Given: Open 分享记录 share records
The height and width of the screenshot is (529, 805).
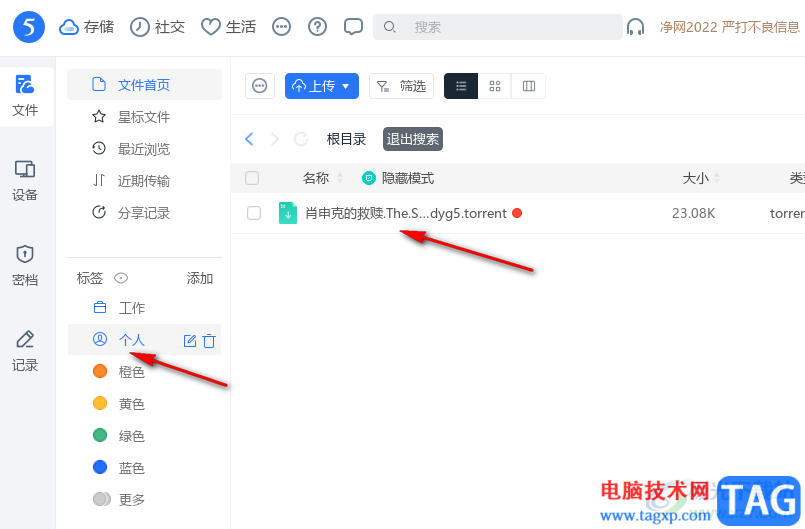Looking at the screenshot, I should (144, 213).
